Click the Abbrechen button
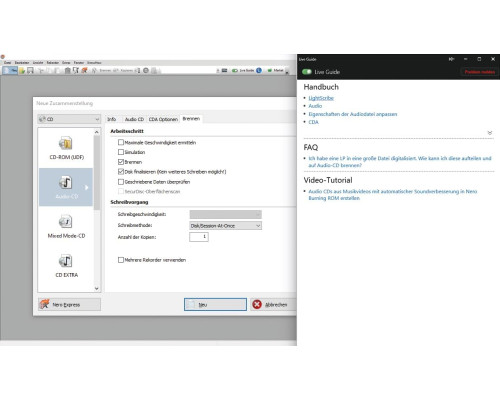This screenshot has width=500, height=400. (273, 304)
